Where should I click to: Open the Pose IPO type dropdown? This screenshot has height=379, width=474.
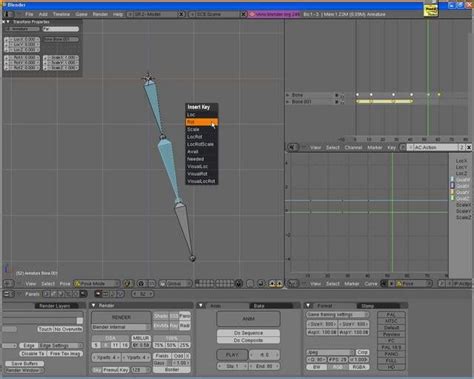[414, 284]
